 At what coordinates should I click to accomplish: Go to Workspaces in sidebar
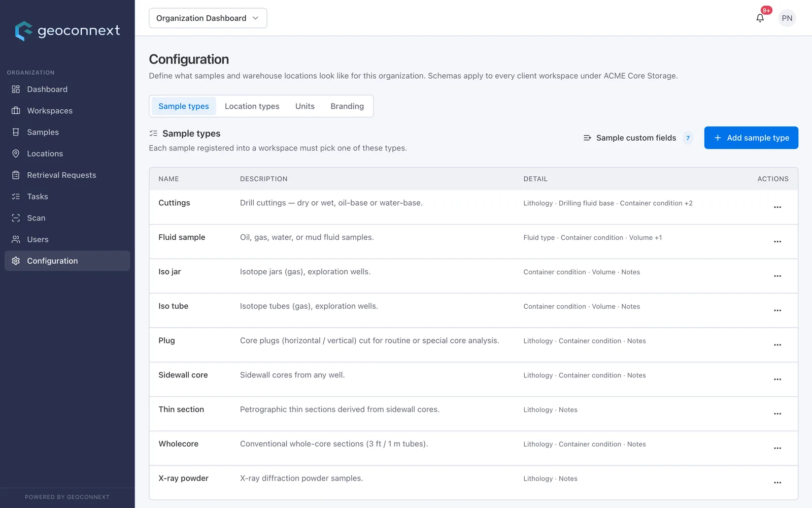pos(67,111)
